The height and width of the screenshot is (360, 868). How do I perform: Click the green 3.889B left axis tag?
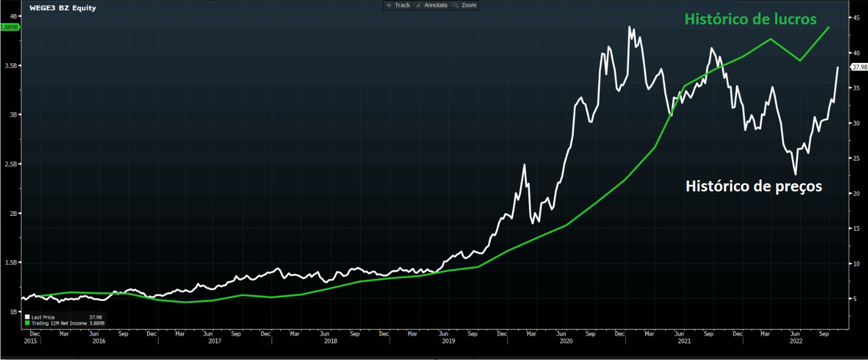[x=10, y=27]
